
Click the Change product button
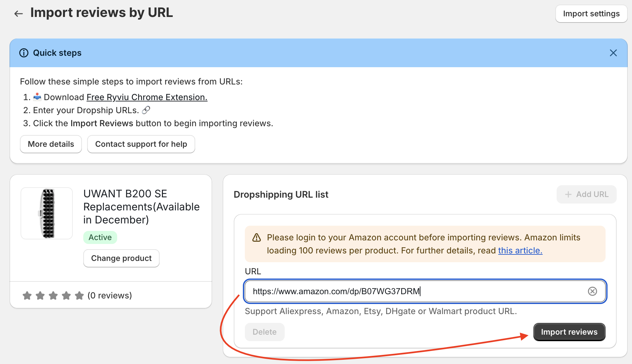pos(121,258)
